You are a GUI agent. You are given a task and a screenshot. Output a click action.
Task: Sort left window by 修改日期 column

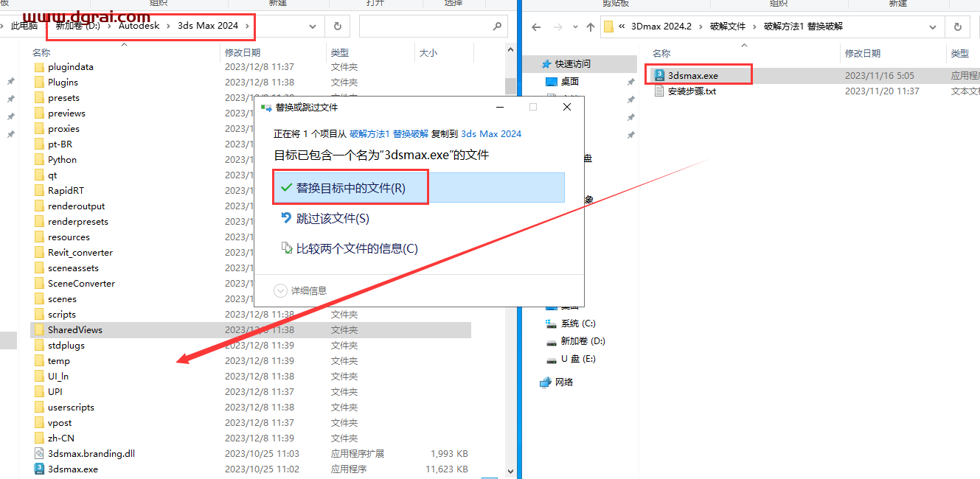point(243,53)
